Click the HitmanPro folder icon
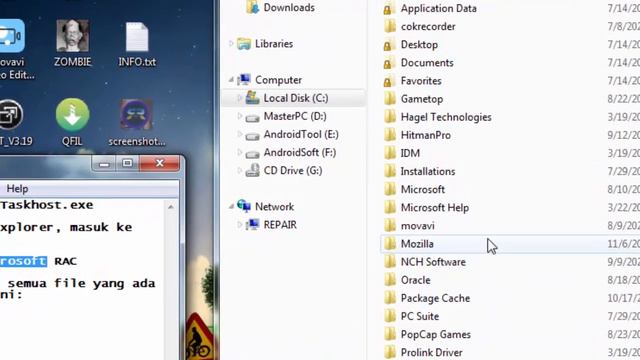This screenshot has width=640, height=360. [390, 135]
